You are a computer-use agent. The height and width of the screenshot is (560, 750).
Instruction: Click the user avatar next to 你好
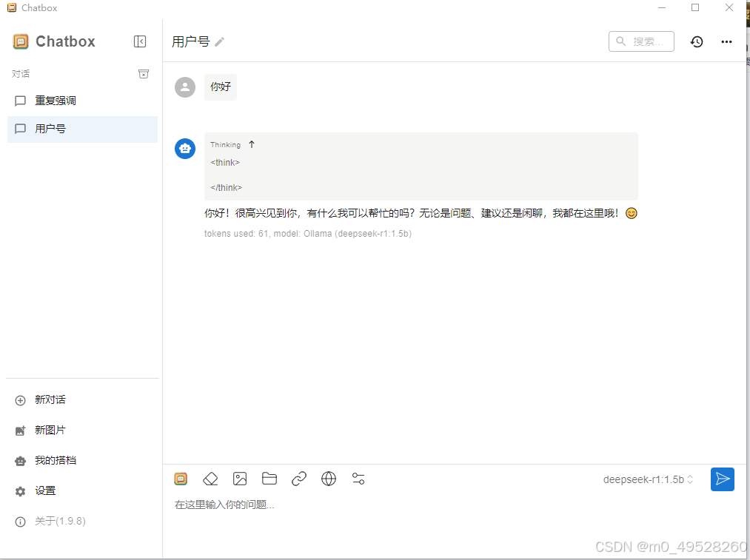coord(185,87)
